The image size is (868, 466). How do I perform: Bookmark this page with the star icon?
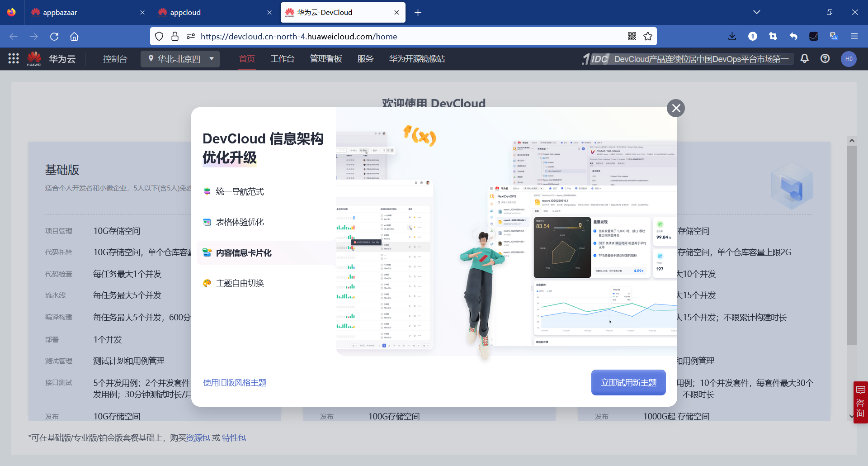click(x=648, y=36)
